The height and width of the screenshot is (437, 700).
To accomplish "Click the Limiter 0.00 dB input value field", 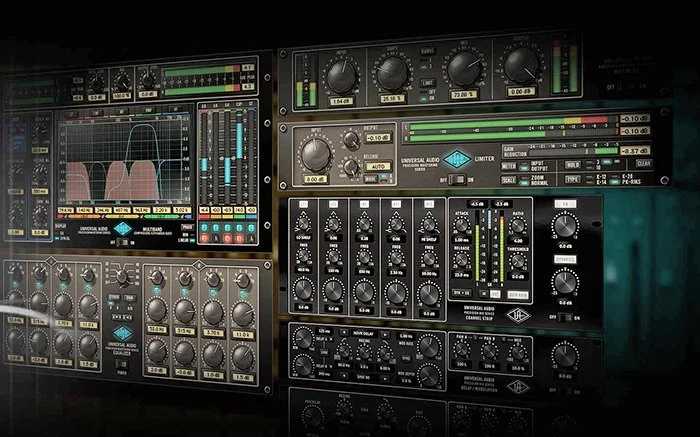I will [315, 179].
